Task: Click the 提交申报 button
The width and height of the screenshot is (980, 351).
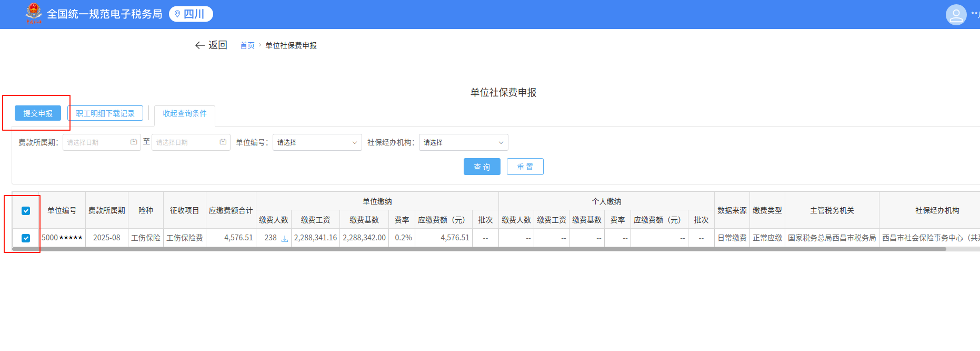Action: [x=38, y=113]
